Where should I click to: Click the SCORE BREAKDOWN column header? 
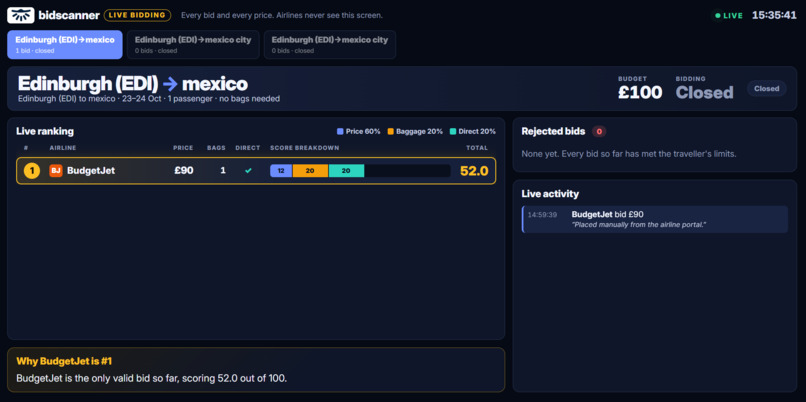(x=305, y=148)
